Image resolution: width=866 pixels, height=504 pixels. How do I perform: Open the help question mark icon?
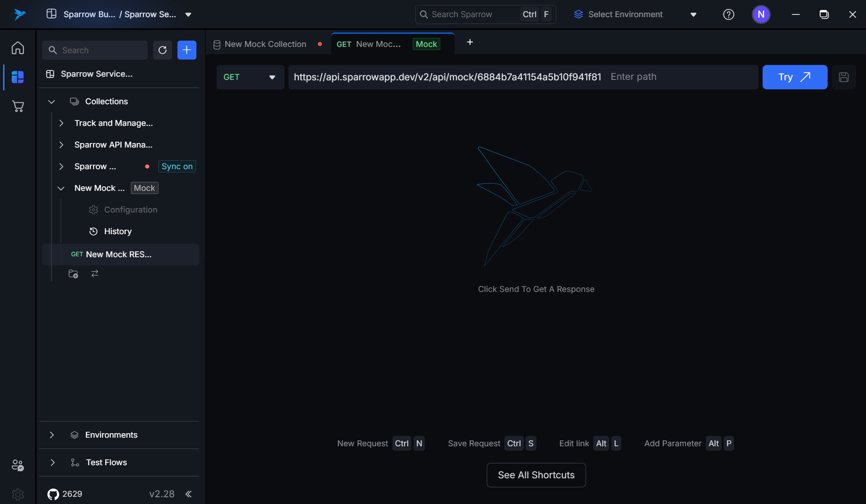click(x=728, y=14)
